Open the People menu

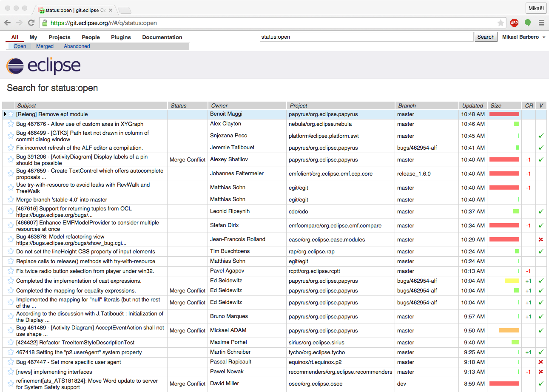(x=91, y=37)
